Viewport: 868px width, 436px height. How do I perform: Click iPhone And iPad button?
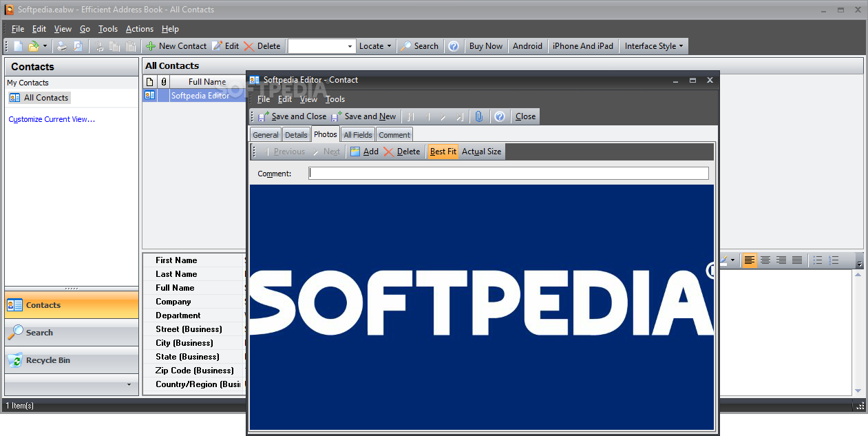click(x=583, y=46)
